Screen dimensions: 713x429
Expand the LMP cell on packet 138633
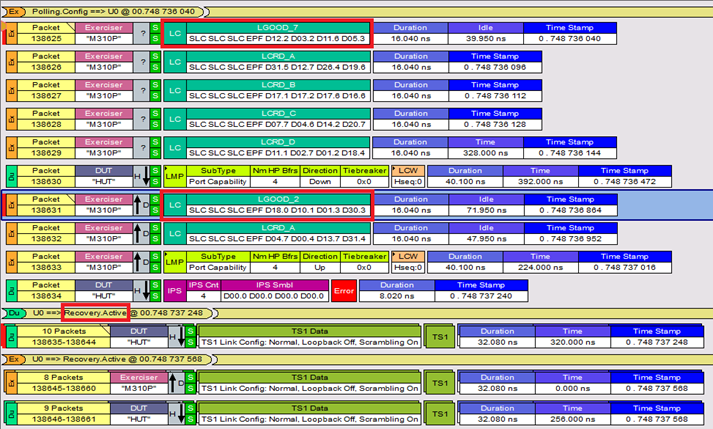coord(175,262)
